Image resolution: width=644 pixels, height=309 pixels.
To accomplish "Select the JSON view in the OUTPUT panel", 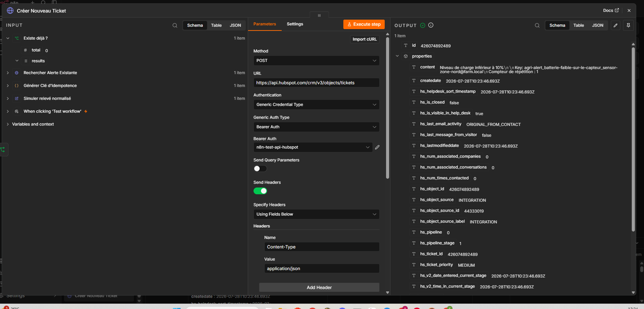I will pyautogui.click(x=598, y=25).
